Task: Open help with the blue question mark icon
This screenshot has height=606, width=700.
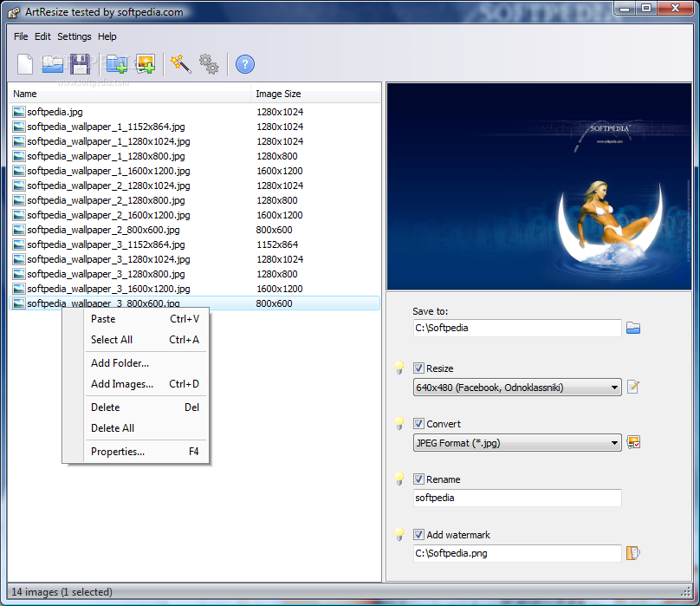Action: [x=245, y=64]
